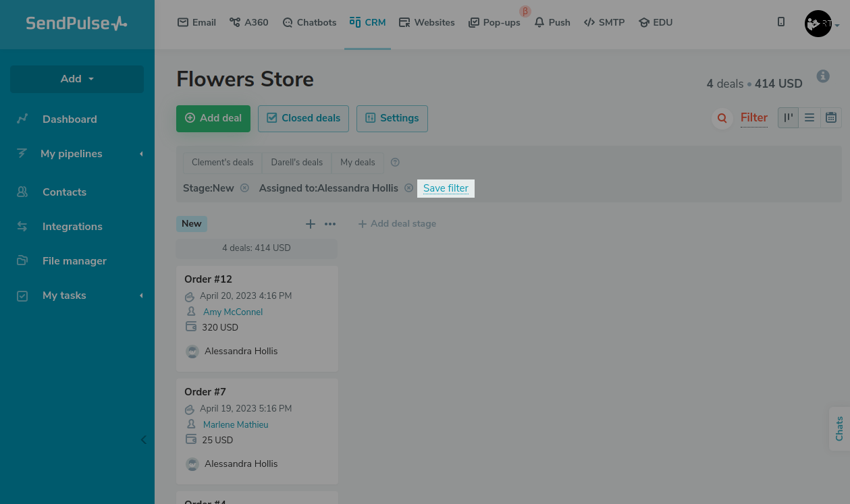The height and width of the screenshot is (504, 850).
Task: Click the saved filters help icon
Action: 396,163
